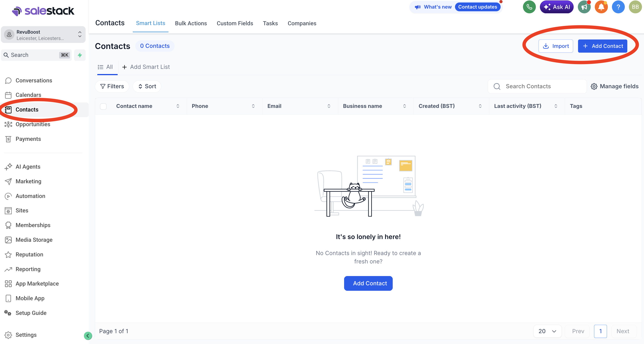Click the megaphone announcements icon
This screenshot has height=344, width=644.
584,7
